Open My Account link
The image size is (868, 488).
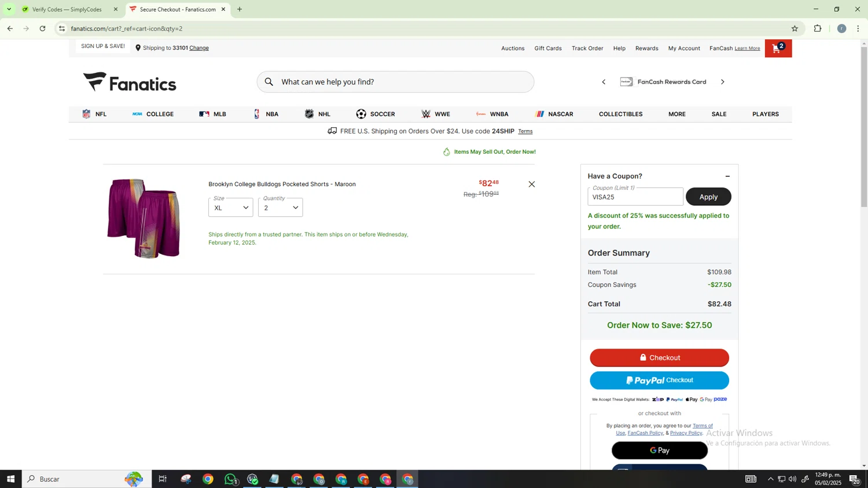pos(684,49)
